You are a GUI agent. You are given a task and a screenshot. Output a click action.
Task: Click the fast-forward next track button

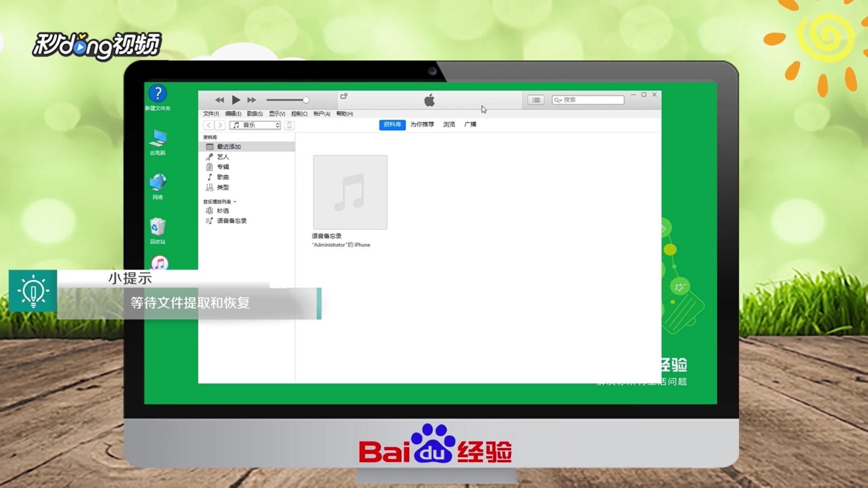pyautogui.click(x=252, y=100)
